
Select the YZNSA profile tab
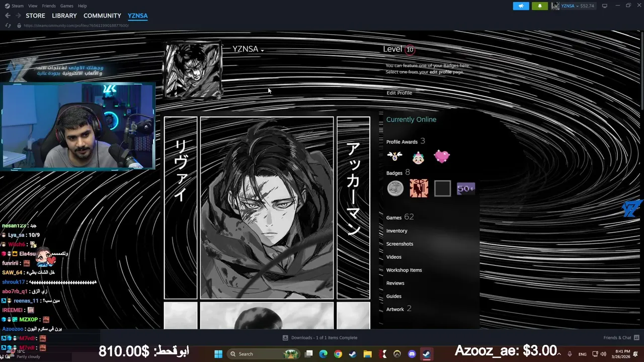(138, 16)
